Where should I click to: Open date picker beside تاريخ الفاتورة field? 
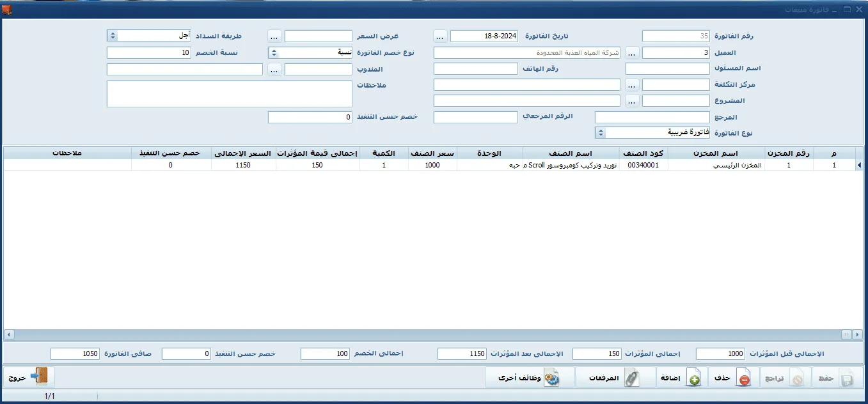tap(440, 36)
